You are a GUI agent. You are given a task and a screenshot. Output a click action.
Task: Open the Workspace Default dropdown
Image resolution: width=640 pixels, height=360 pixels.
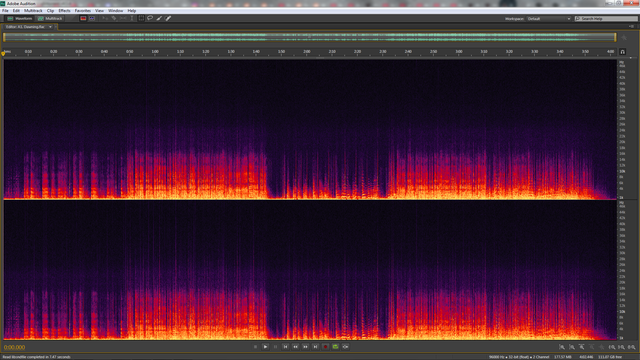pos(549,19)
